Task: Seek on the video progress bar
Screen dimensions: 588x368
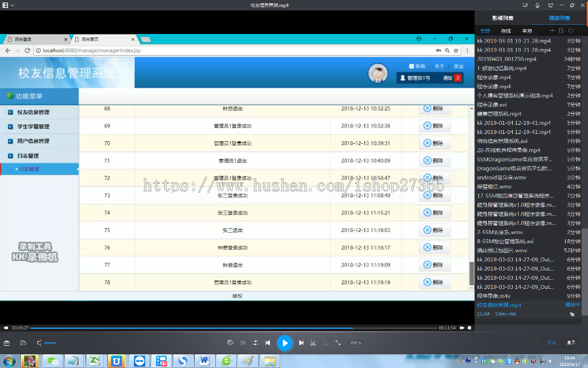Action: coord(234,328)
